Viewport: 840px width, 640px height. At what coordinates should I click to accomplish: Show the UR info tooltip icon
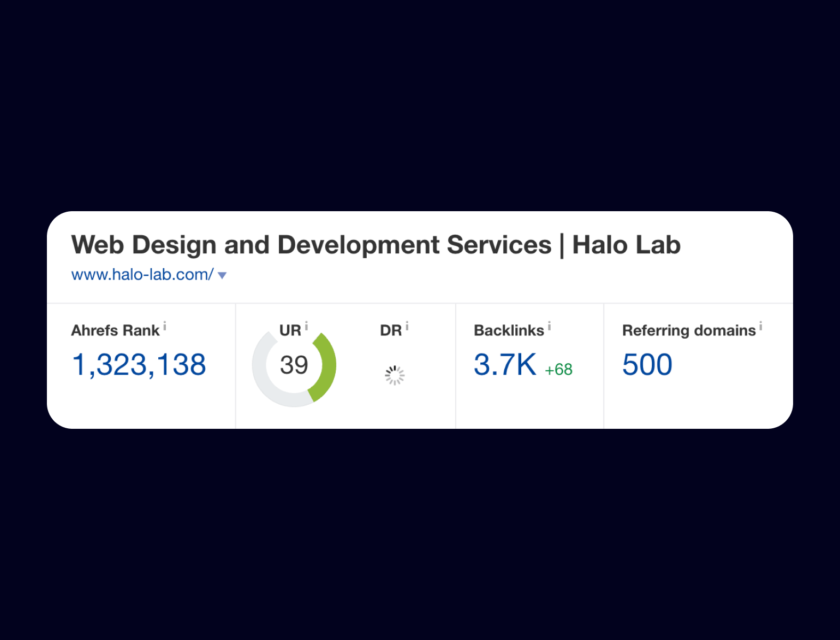click(306, 326)
